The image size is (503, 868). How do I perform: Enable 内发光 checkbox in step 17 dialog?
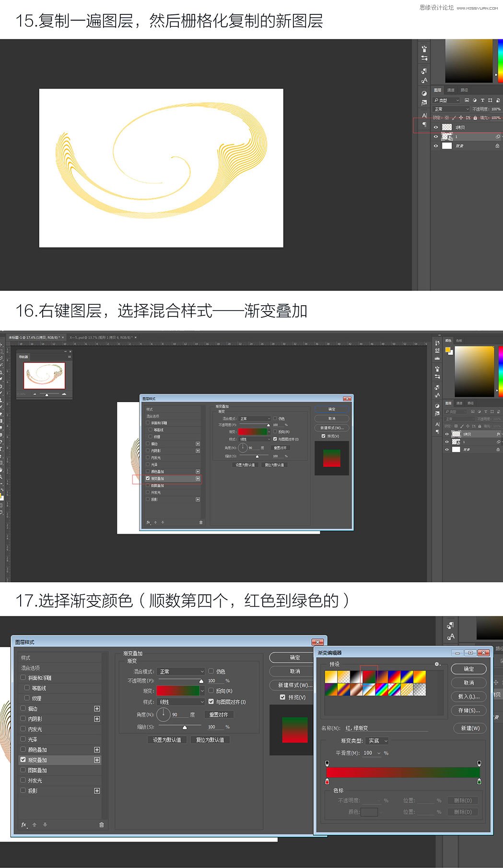(23, 729)
